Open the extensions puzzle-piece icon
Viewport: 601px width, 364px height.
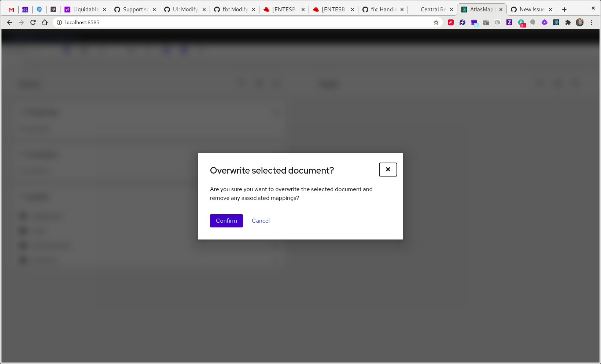[567, 22]
